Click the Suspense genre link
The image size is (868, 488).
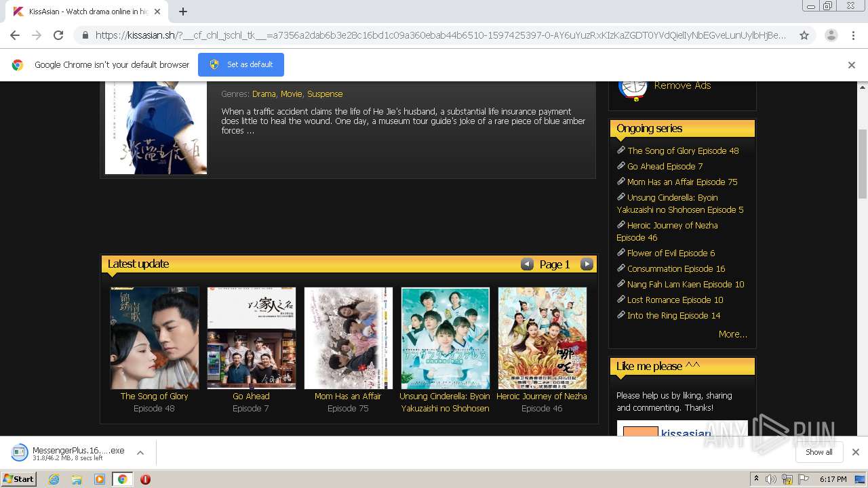coord(325,94)
